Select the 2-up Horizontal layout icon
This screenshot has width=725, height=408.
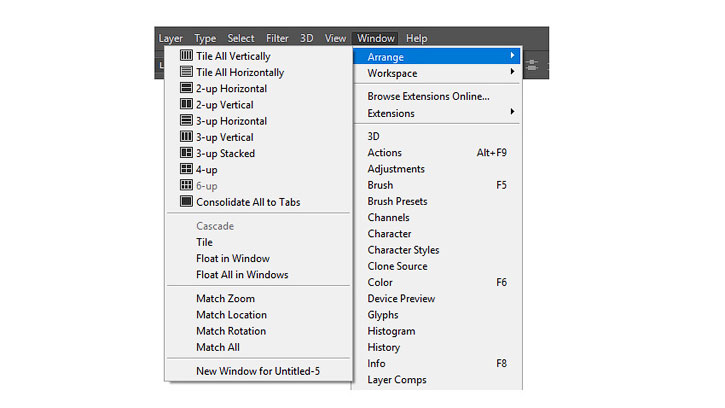click(186, 88)
